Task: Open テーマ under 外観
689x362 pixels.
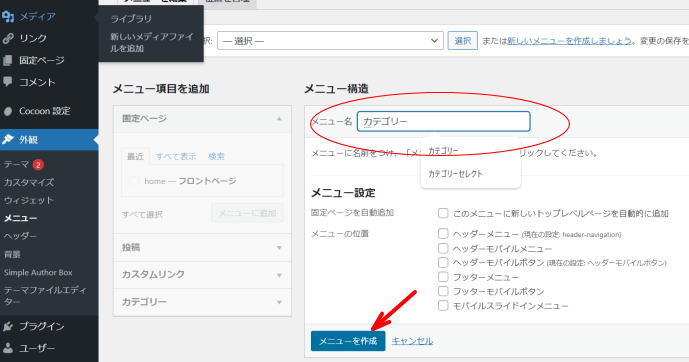Action: point(16,164)
